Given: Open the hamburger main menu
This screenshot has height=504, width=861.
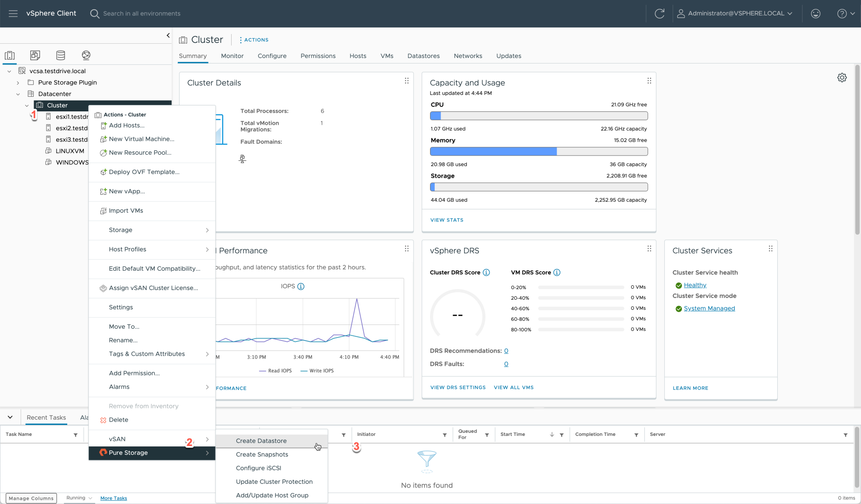Looking at the screenshot, I should pos(13,13).
